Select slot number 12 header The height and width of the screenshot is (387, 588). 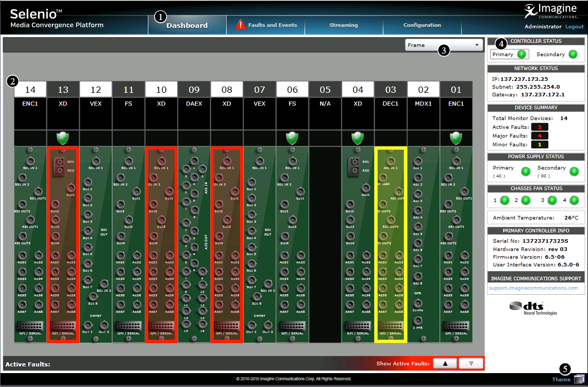tap(96, 90)
